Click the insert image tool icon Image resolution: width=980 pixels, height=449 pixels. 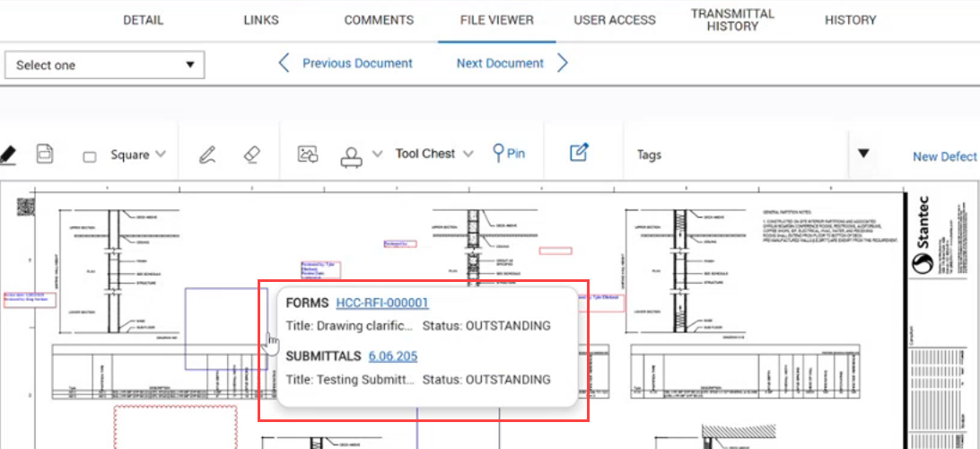click(x=308, y=154)
